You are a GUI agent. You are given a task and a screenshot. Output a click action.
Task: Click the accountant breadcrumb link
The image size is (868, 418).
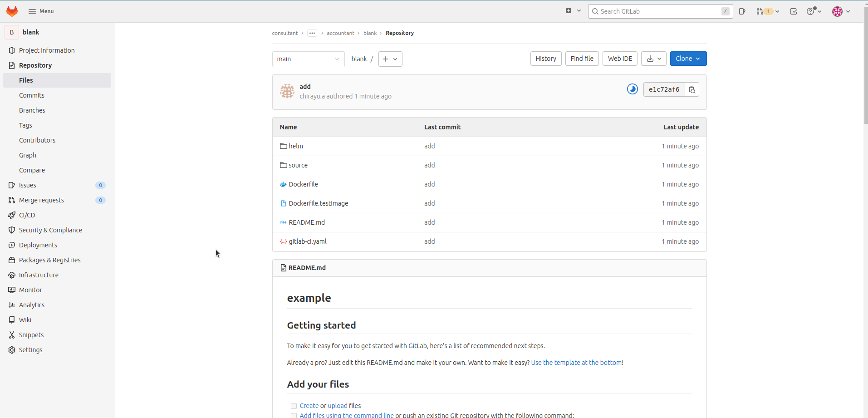(x=340, y=33)
